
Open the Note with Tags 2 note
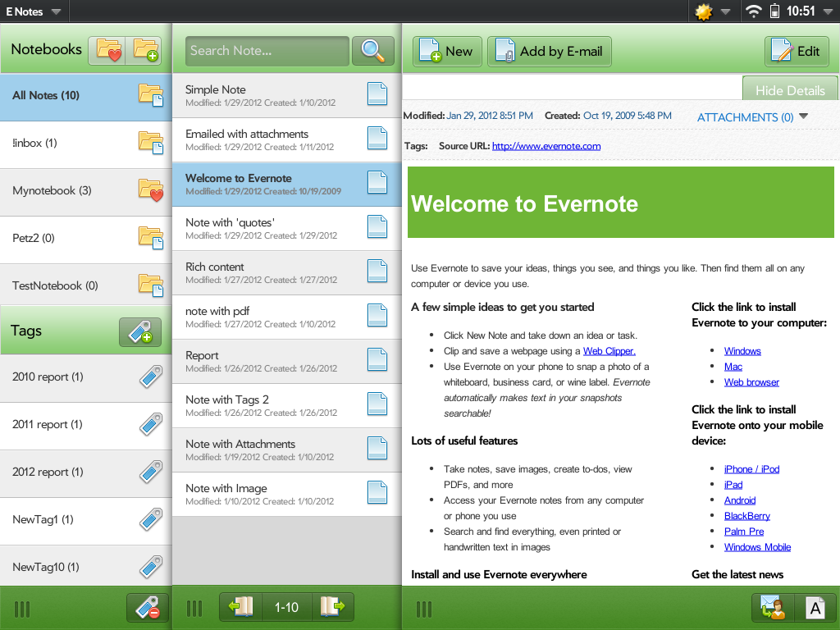(x=286, y=405)
